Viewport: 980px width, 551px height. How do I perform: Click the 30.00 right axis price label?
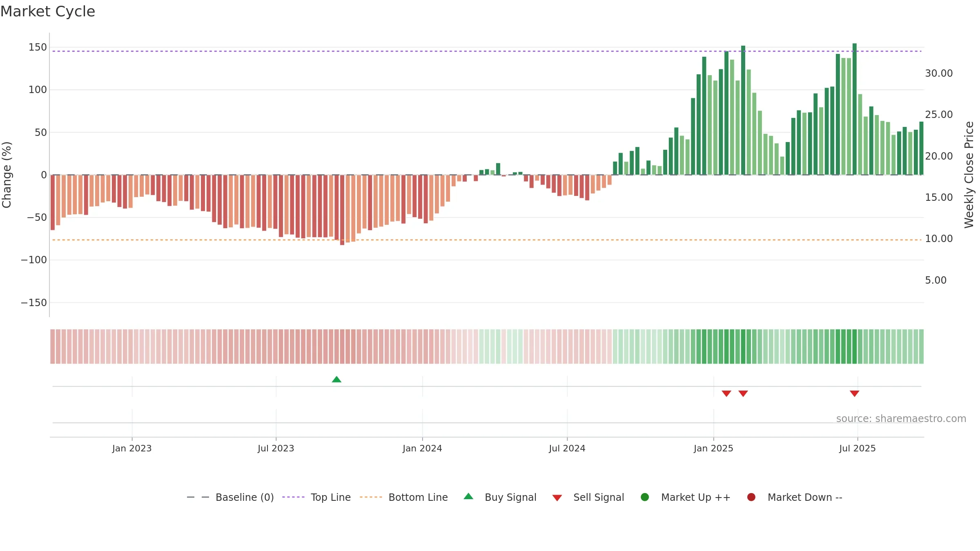point(939,73)
